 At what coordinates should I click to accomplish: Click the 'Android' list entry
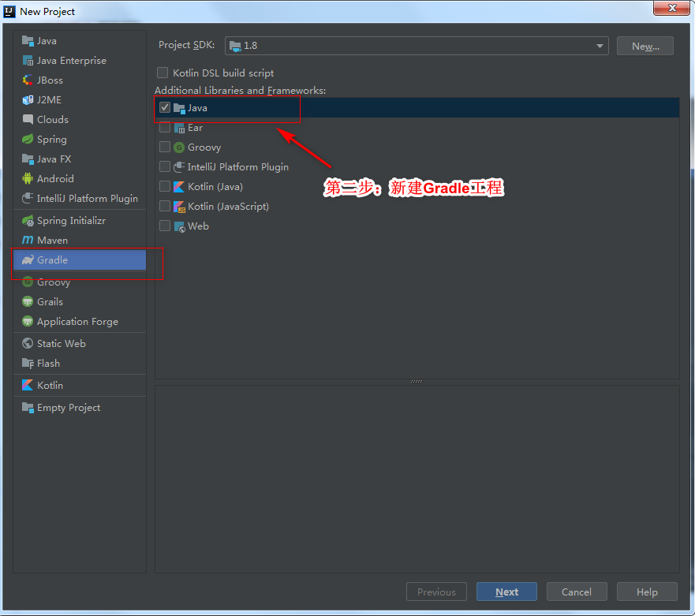click(80, 178)
